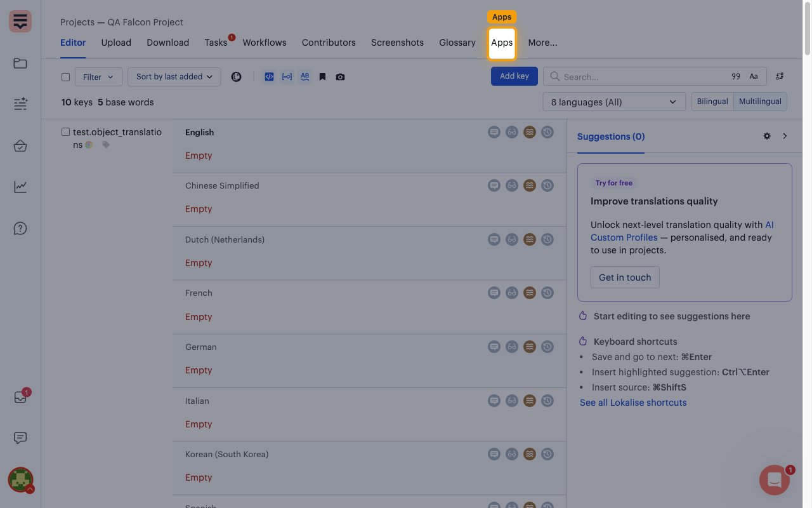The width and height of the screenshot is (812, 508).
Task: Open the Apps tab
Action: click(502, 43)
